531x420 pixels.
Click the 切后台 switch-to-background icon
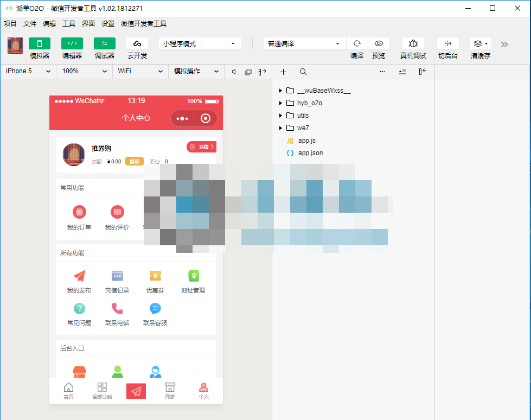coord(447,44)
